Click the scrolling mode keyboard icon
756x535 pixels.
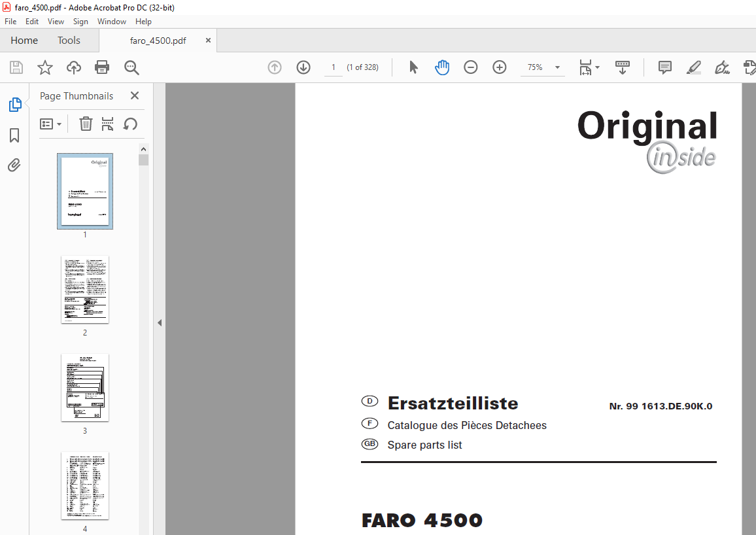(623, 67)
